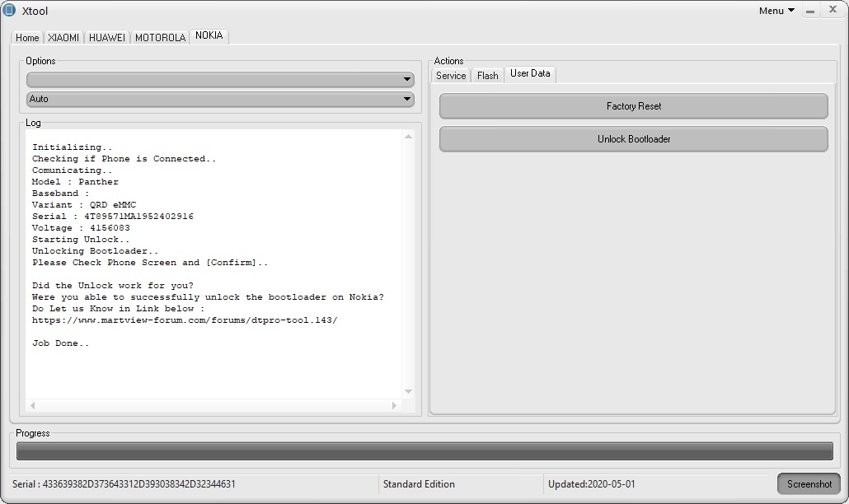Click the Screenshot button in status bar
The width and height of the screenshot is (849, 504).
point(809,484)
